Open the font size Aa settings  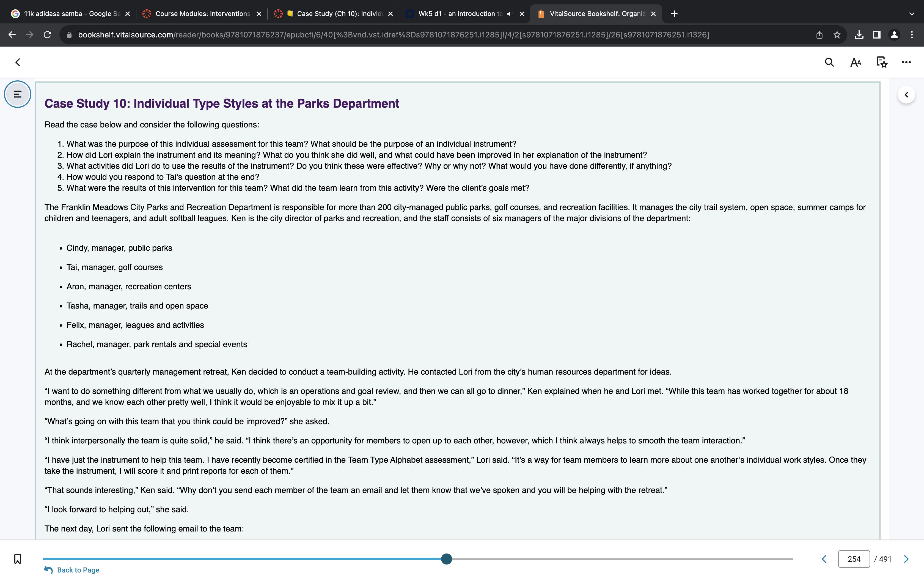tap(856, 62)
